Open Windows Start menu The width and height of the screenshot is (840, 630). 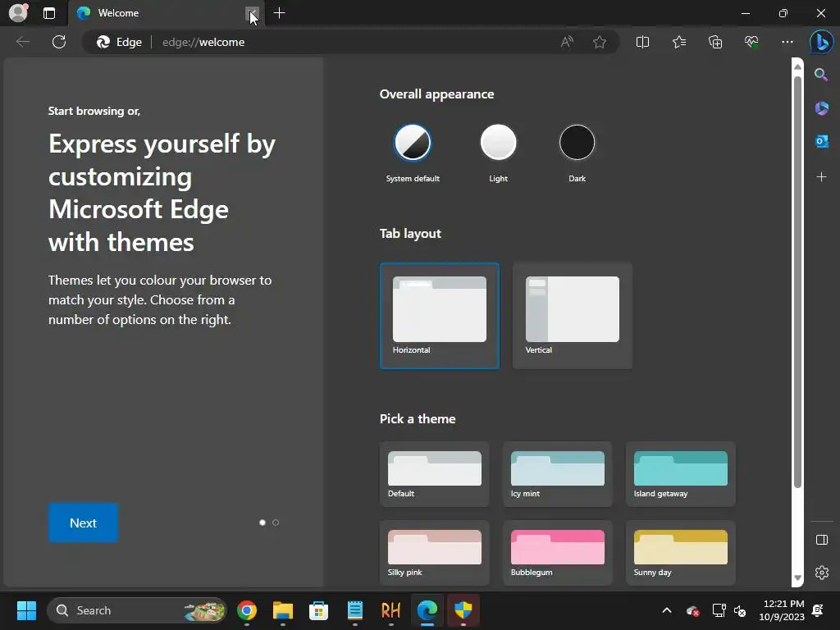tap(26, 610)
